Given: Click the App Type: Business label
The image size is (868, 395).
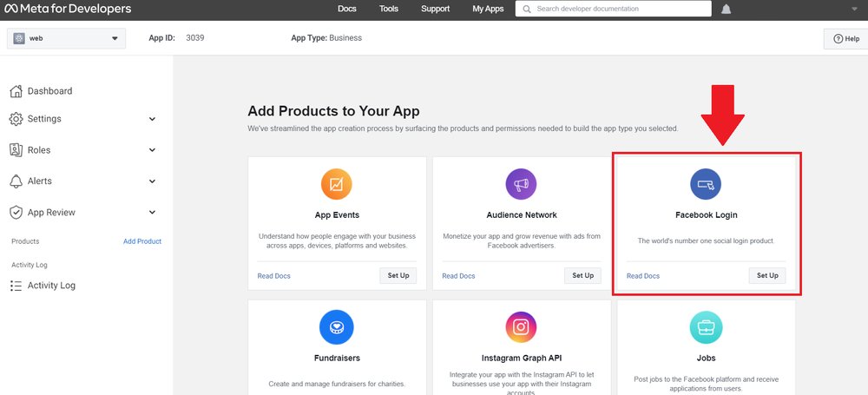Looking at the screenshot, I should 326,38.
